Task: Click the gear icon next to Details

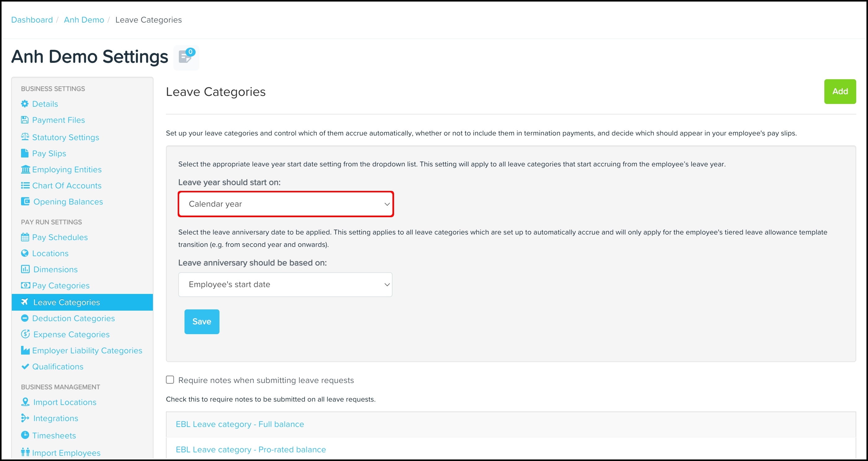Action: [25, 104]
